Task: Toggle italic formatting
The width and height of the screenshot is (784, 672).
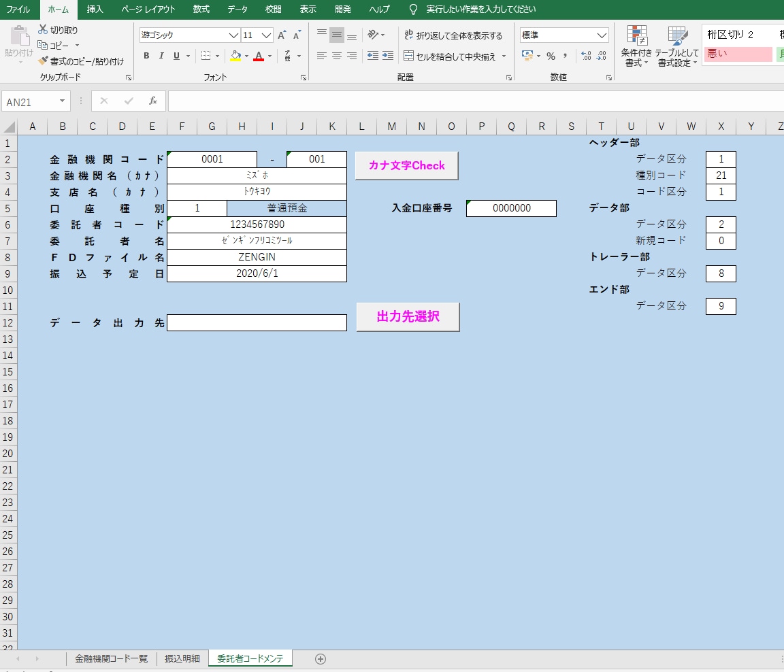Action: 161,56
